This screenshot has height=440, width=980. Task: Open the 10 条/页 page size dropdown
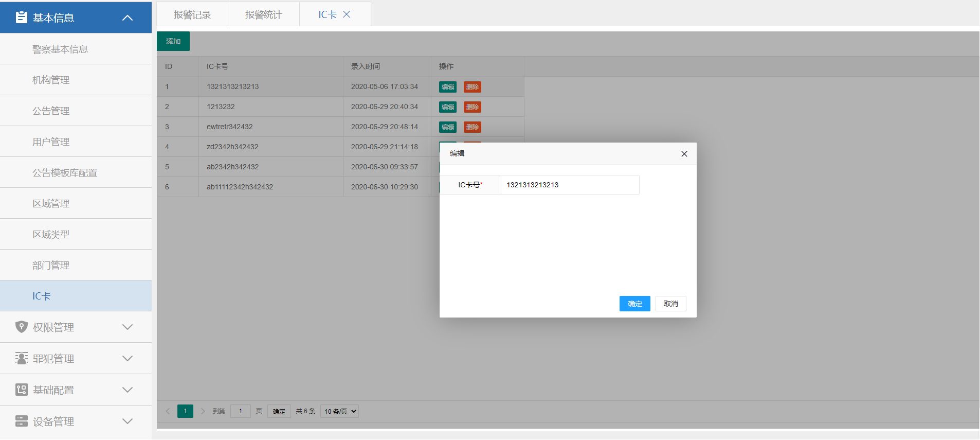(339, 411)
